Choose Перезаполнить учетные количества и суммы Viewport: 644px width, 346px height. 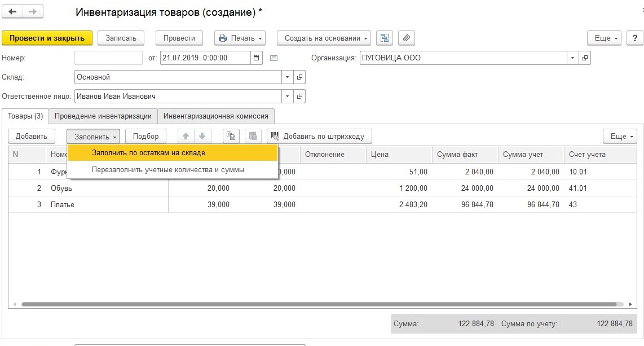[x=168, y=170]
